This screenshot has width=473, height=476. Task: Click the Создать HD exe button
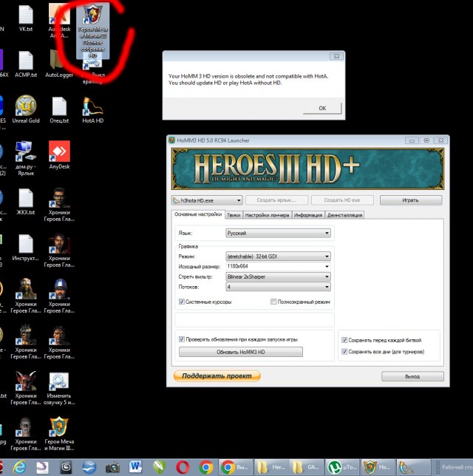(342, 200)
